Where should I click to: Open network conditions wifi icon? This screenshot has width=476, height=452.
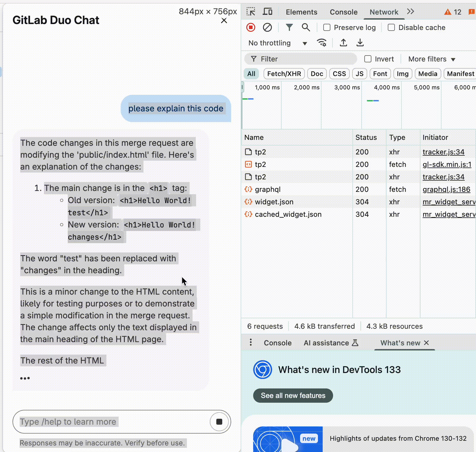coord(322,43)
